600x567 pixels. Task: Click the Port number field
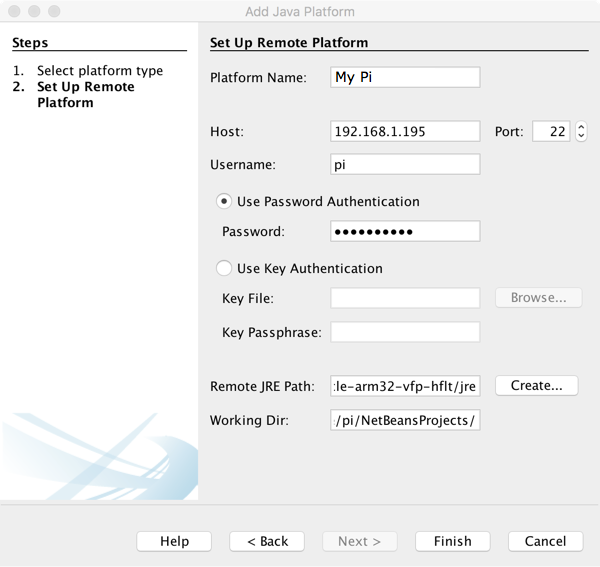click(x=551, y=132)
